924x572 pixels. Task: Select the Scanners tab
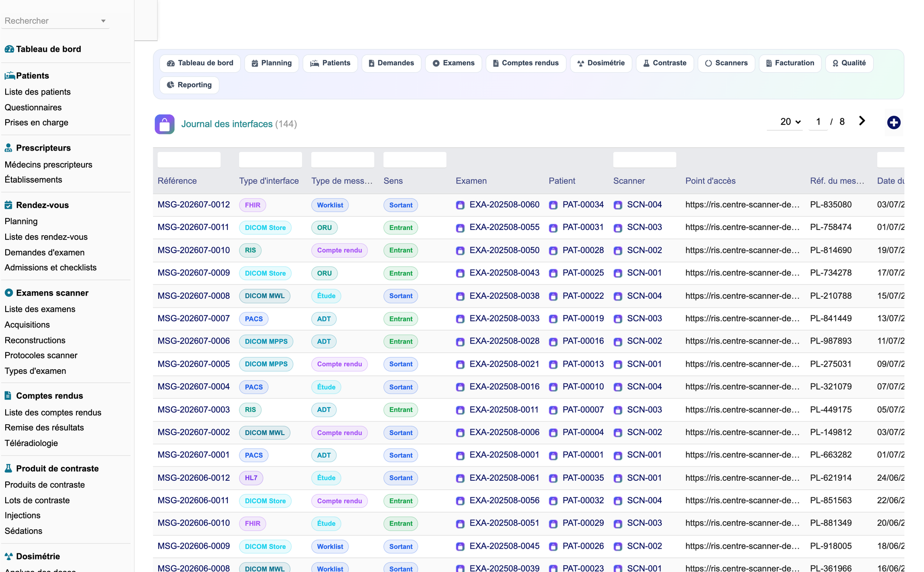726,63
